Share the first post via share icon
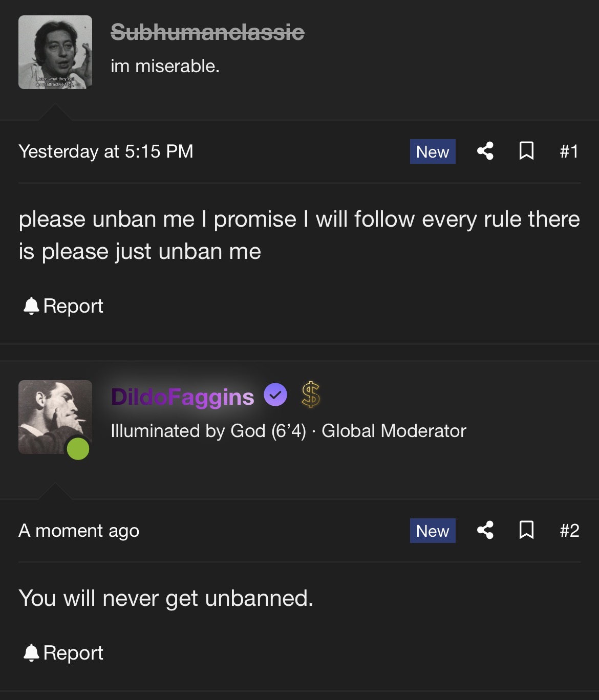 point(485,151)
